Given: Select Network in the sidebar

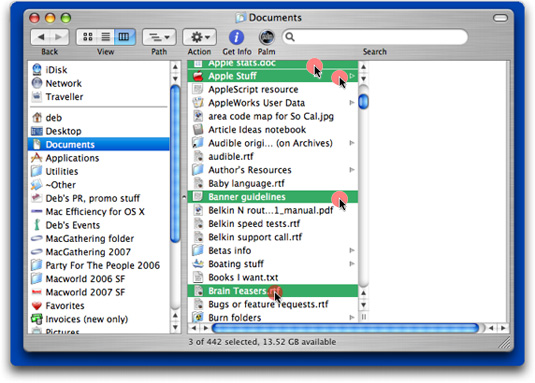Looking at the screenshot, I should (99, 83).
